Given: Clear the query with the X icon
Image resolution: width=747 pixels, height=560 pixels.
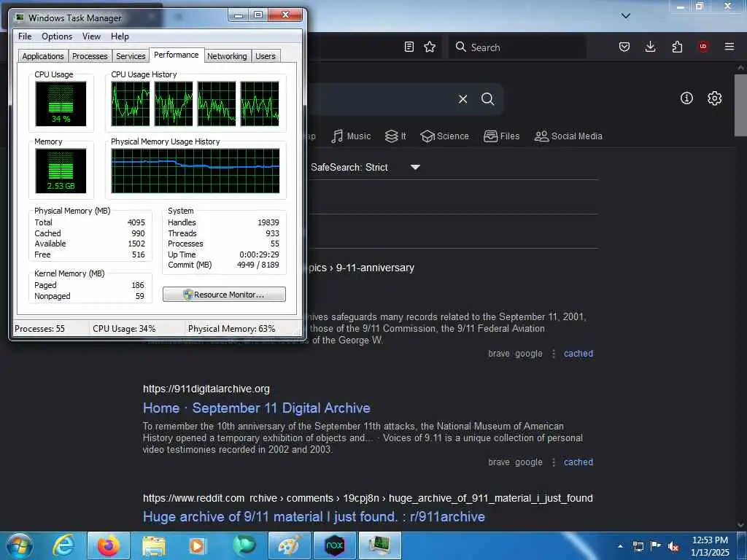Looking at the screenshot, I should pos(462,99).
